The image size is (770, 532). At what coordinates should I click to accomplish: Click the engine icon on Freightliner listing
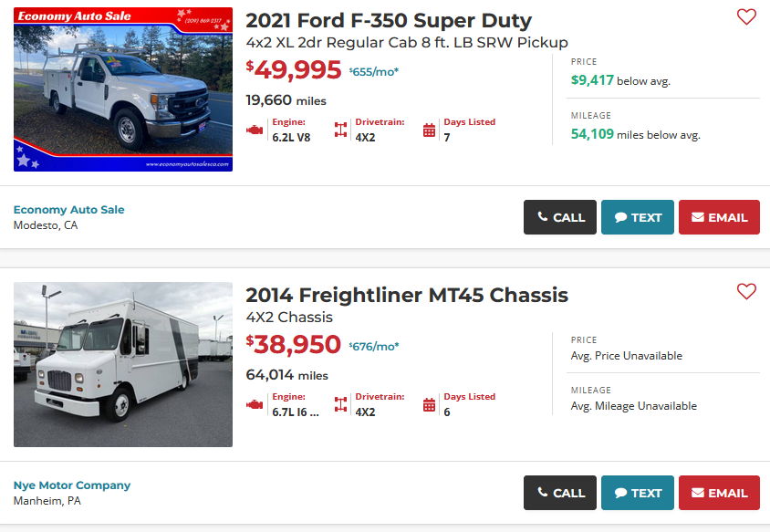coord(255,405)
